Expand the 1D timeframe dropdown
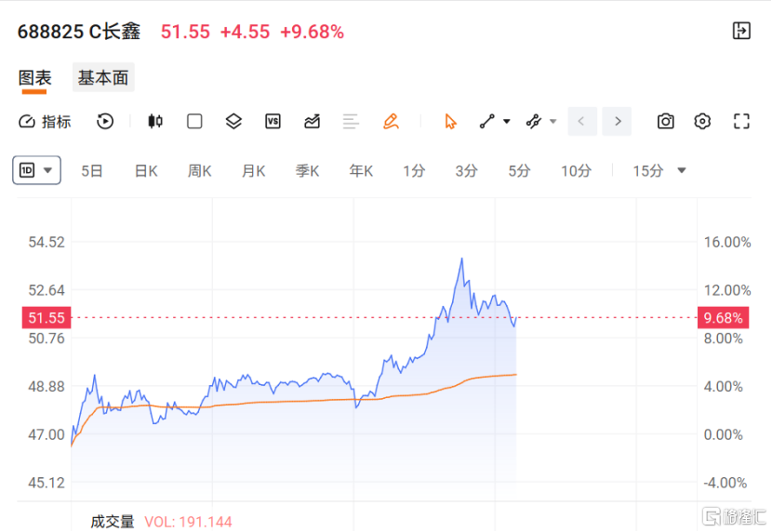 tap(36, 170)
